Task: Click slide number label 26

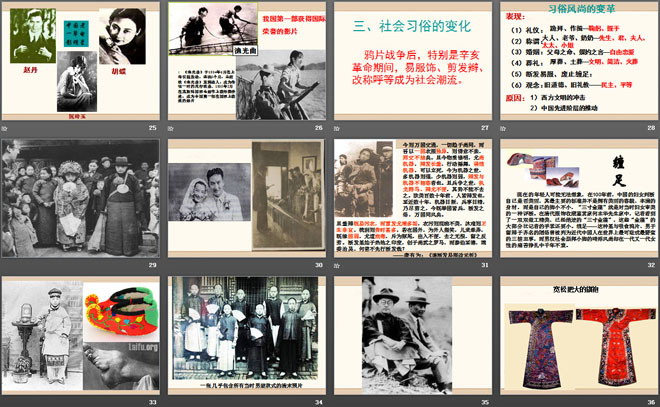Action: (x=319, y=128)
